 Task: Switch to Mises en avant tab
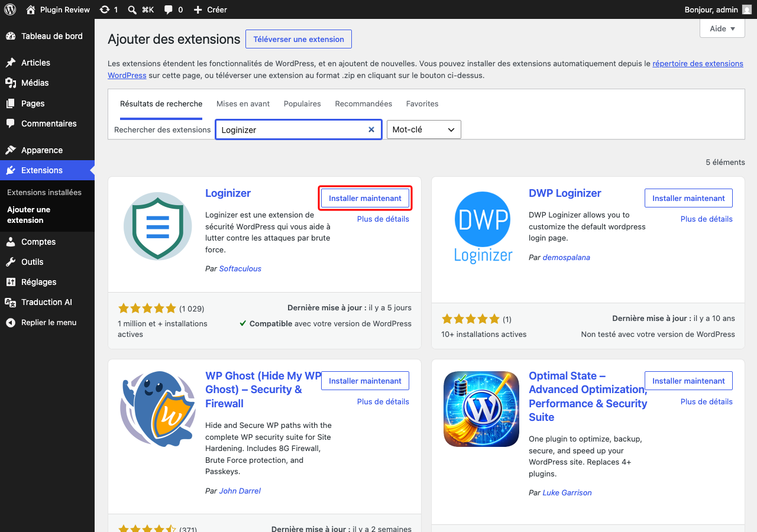point(243,103)
